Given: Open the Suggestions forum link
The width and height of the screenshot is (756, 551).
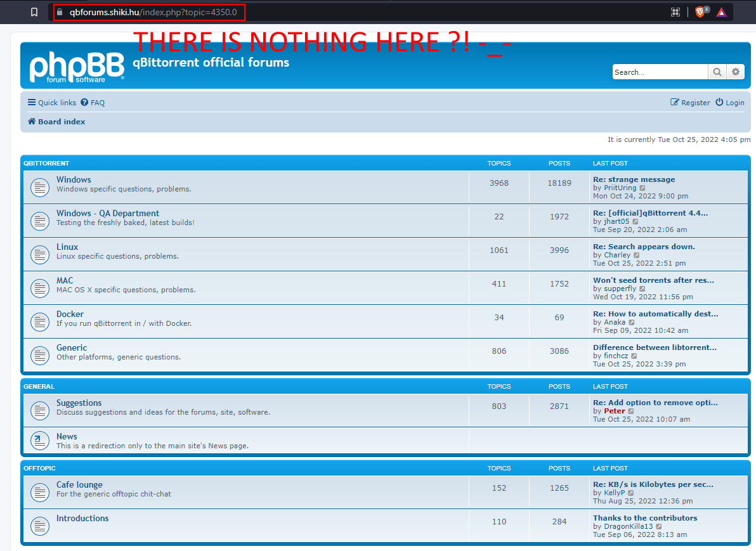Looking at the screenshot, I should 79,403.
